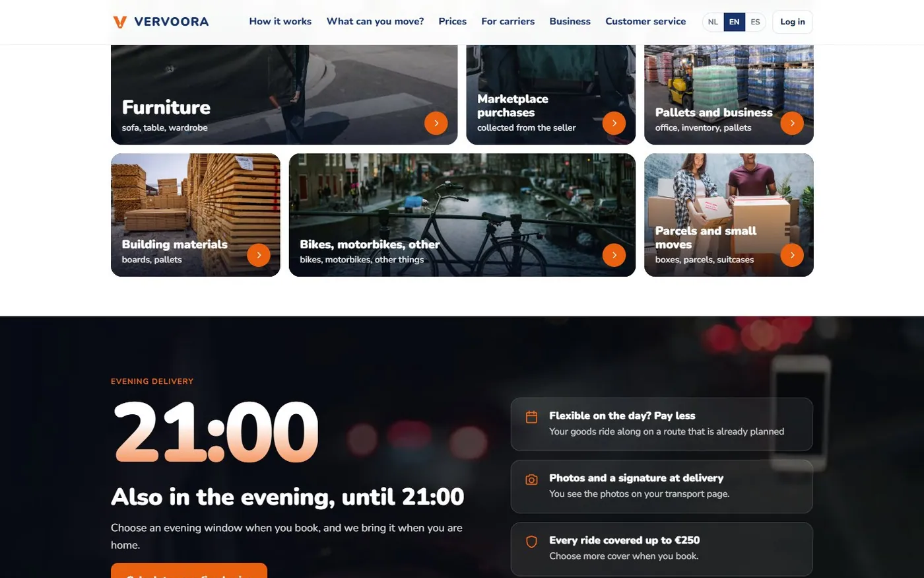Open the Parcels and small moves arrow

point(792,255)
